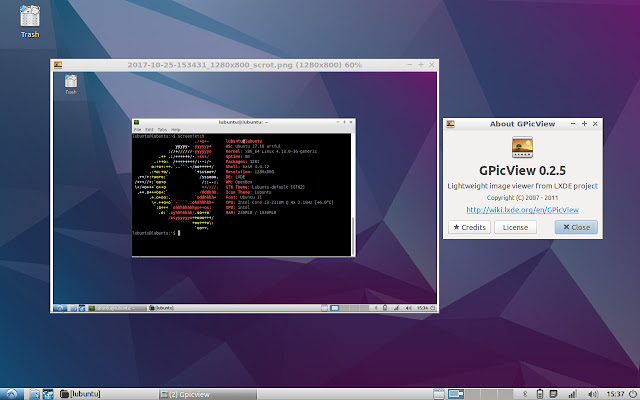
Task: Minimize the About GPicView window
Action: tap(573, 124)
